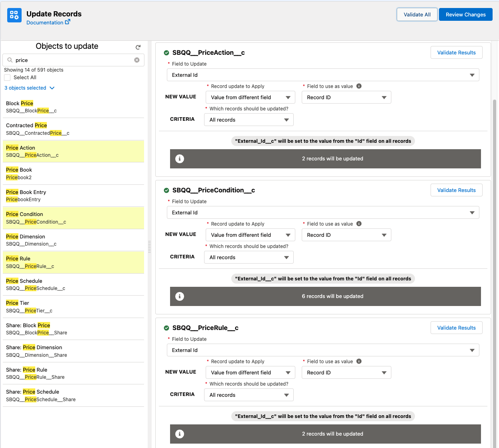Open PriceRule Record ID value dropdown

click(x=347, y=372)
